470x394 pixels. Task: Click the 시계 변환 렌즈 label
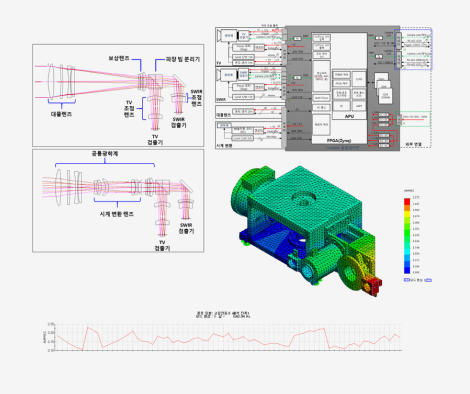tap(117, 214)
